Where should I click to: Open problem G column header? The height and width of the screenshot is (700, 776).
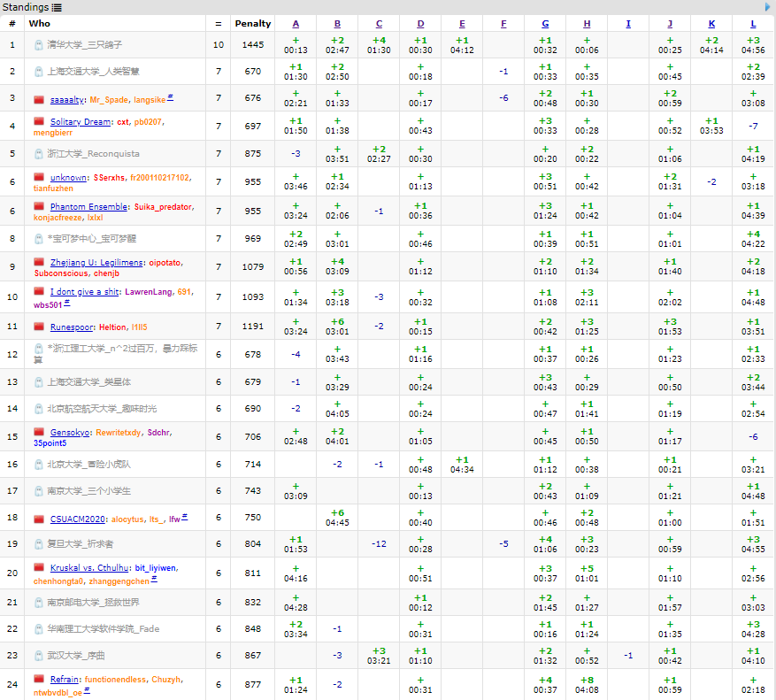pyautogui.click(x=545, y=24)
